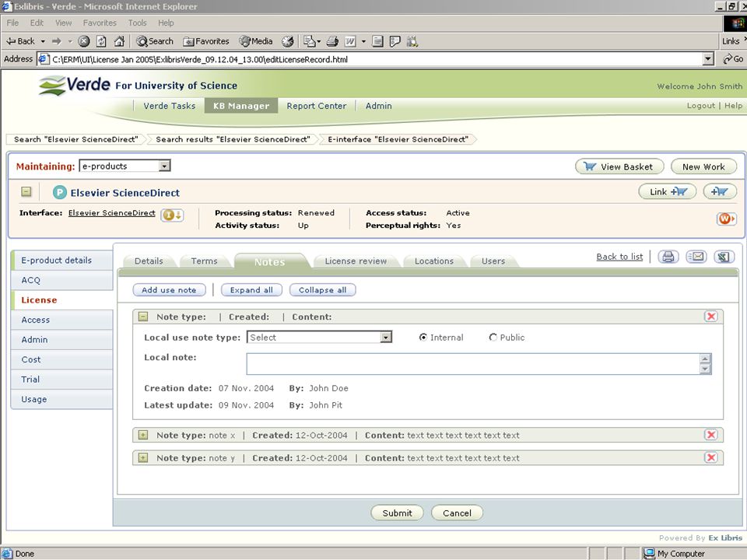Image resolution: width=747 pixels, height=560 pixels.
Task: Click the browser Back button
Action: click(21, 41)
